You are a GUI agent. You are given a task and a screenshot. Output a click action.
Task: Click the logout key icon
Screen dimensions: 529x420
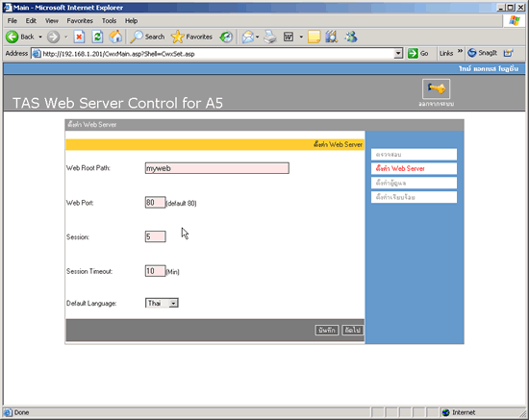tap(436, 89)
